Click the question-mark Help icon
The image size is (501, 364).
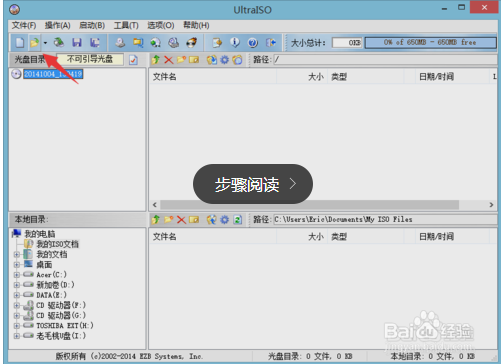coord(253,42)
